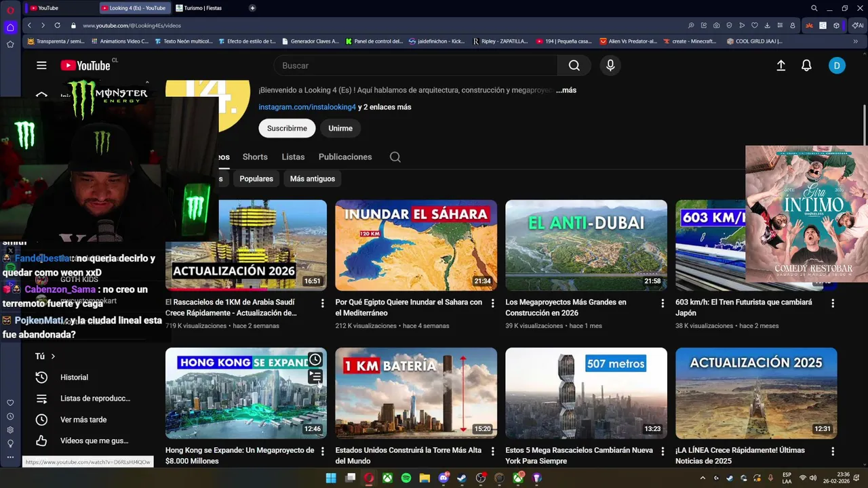Screen dimensions: 868x488
Task: Open options for Inundar el Sahara video
Action: pyautogui.click(x=493, y=303)
